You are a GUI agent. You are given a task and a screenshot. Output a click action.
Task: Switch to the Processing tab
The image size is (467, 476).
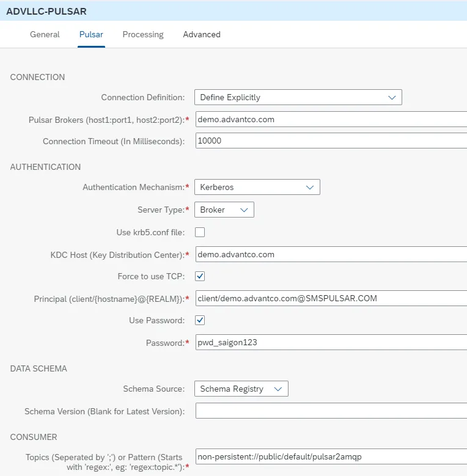[x=143, y=34]
